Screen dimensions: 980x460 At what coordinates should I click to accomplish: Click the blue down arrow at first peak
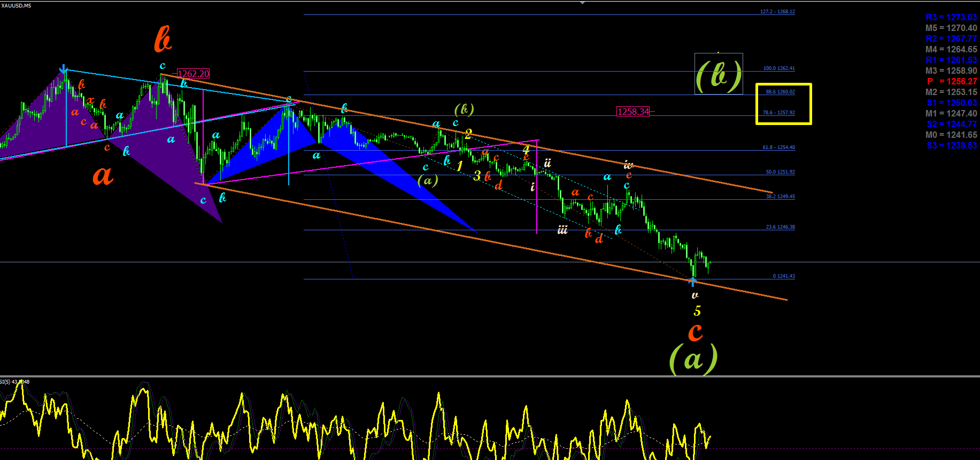pyautogui.click(x=64, y=69)
